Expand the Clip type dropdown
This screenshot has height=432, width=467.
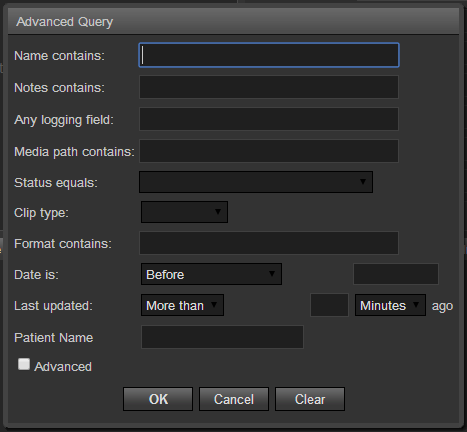(x=184, y=212)
